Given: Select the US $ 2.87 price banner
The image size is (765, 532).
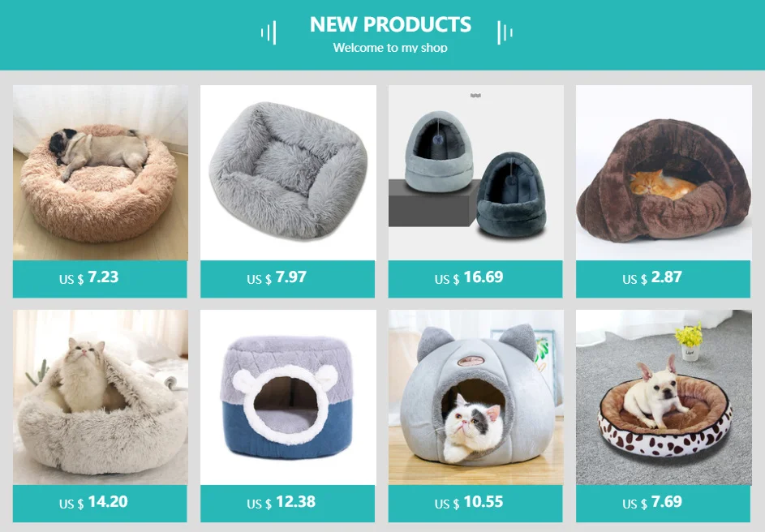Looking at the screenshot, I should (x=663, y=279).
